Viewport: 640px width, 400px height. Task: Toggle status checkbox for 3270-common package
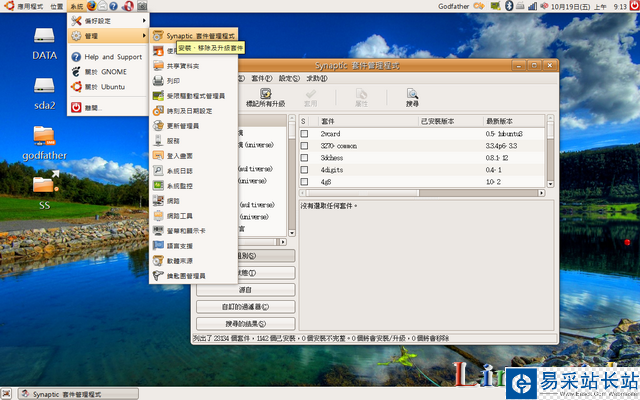[304, 146]
